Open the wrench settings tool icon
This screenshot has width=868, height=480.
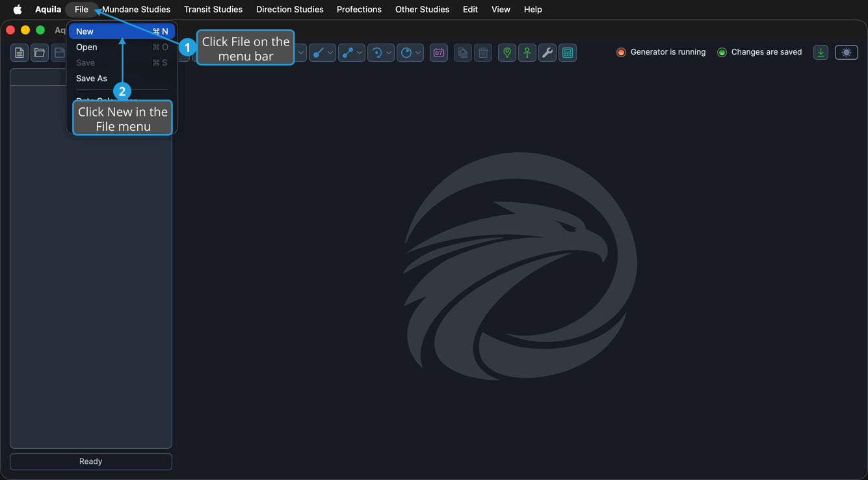click(547, 53)
